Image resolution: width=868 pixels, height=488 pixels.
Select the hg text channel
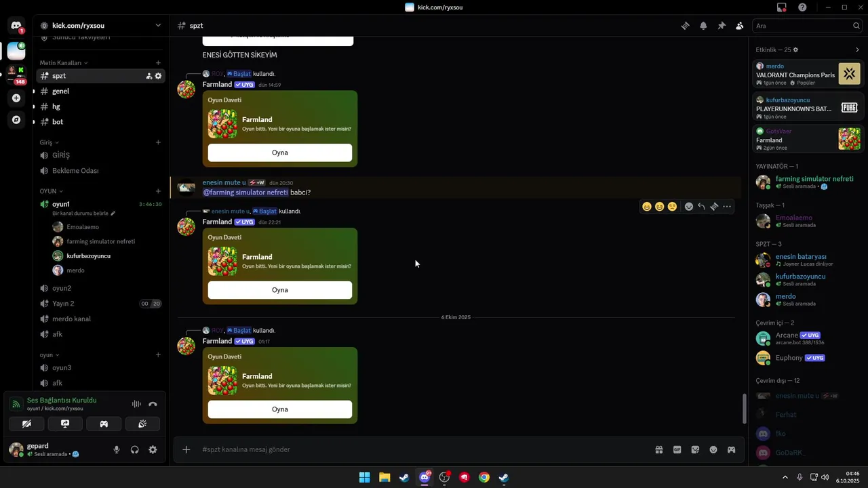(100, 106)
